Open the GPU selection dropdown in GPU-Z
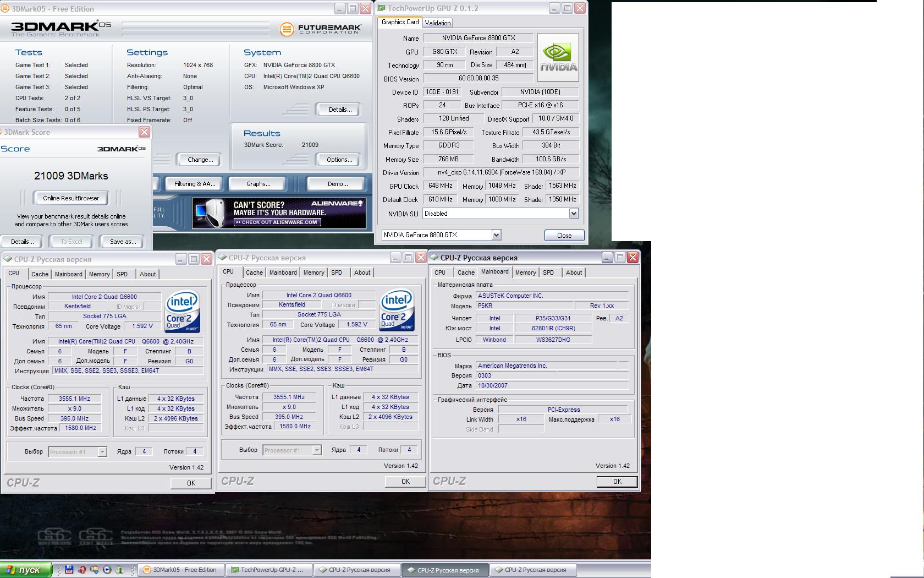The height and width of the screenshot is (578, 924). click(496, 235)
